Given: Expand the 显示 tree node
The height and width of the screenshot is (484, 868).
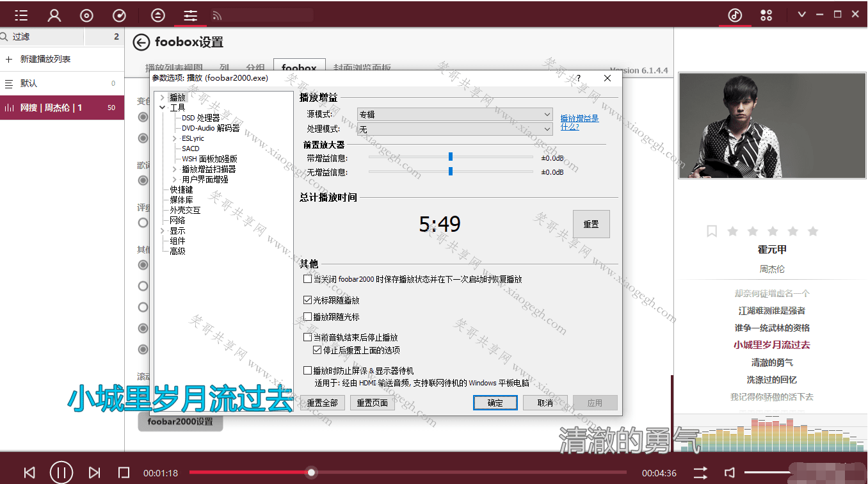Looking at the screenshot, I should tap(163, 230).
